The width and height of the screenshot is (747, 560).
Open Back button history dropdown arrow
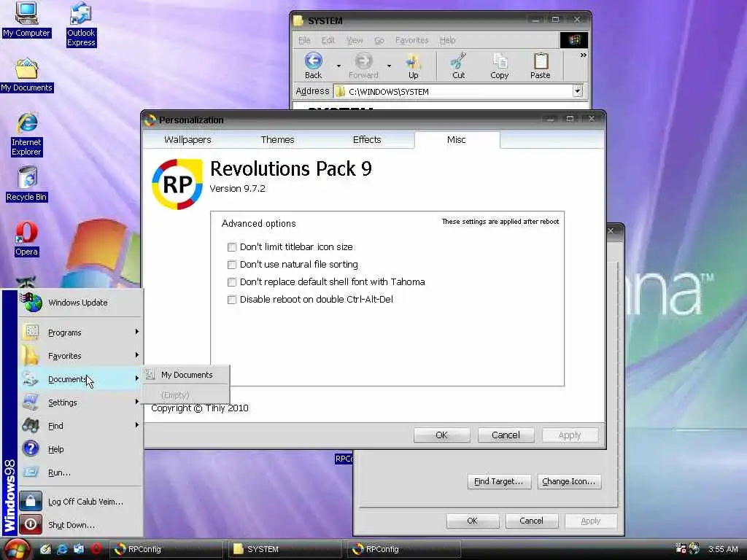(338, 66)
